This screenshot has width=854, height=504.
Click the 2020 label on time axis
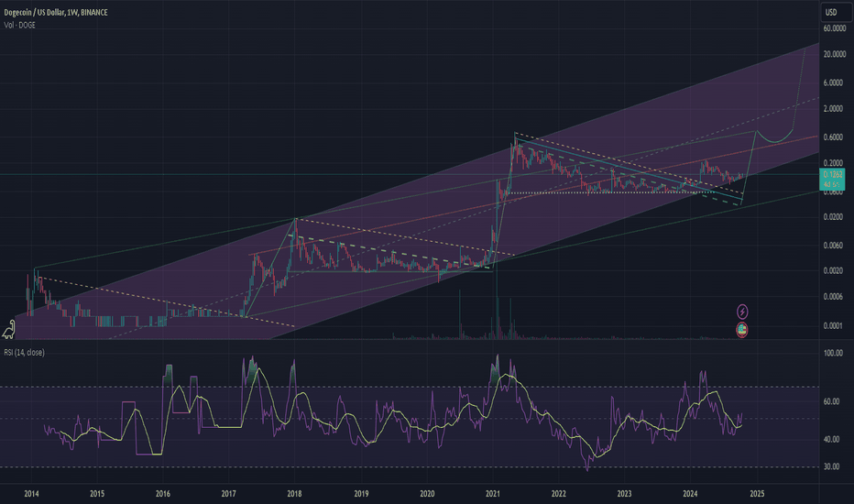point(427,494)
